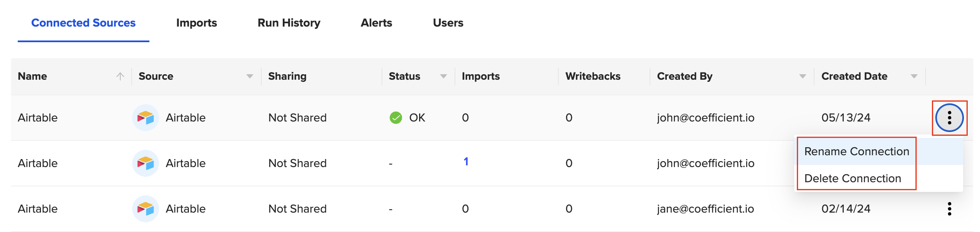Switch to the Imports tab
The height and width of the screenshot is (232, 980).
pos(197,23)
